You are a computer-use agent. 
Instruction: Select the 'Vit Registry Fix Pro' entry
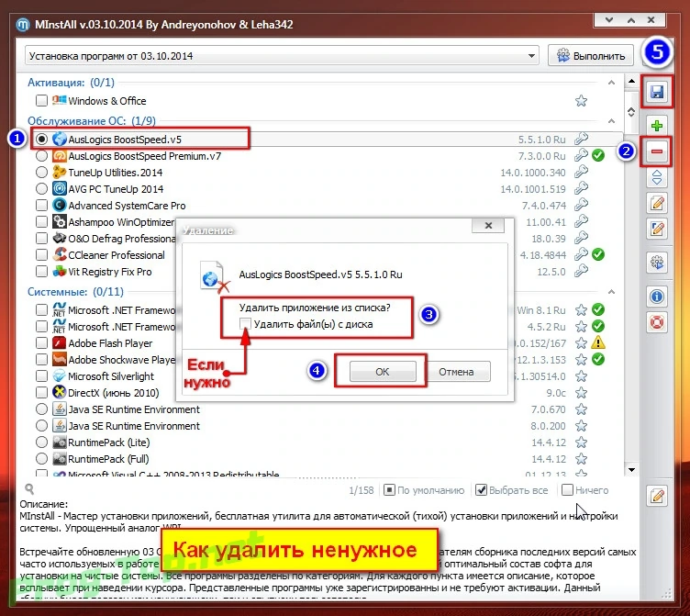[x=109, y=272]
